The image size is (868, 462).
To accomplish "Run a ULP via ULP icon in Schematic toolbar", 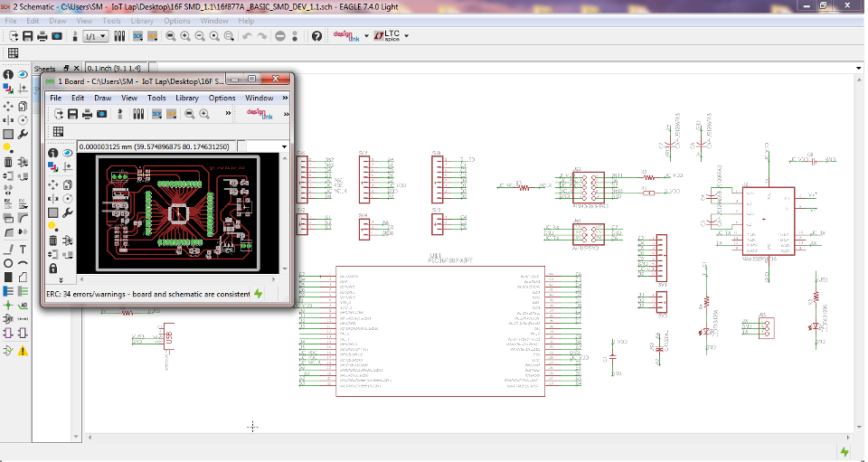I will (152, 36).
